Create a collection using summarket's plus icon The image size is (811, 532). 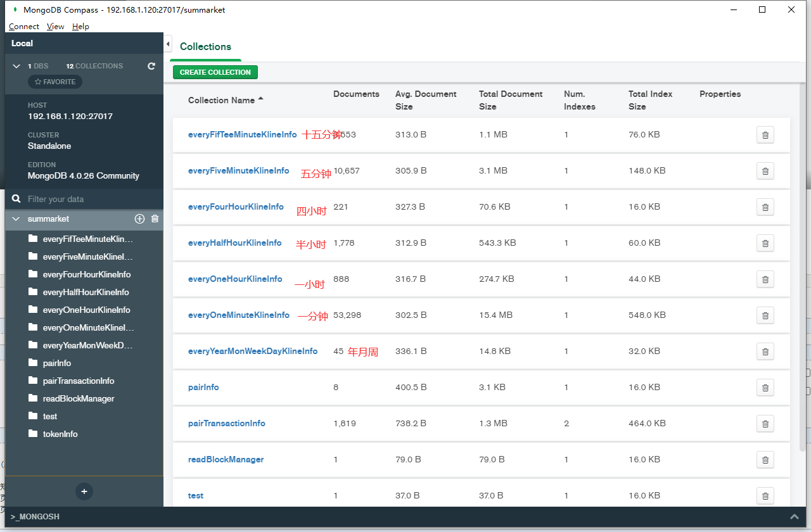click(x=140, y=218)
